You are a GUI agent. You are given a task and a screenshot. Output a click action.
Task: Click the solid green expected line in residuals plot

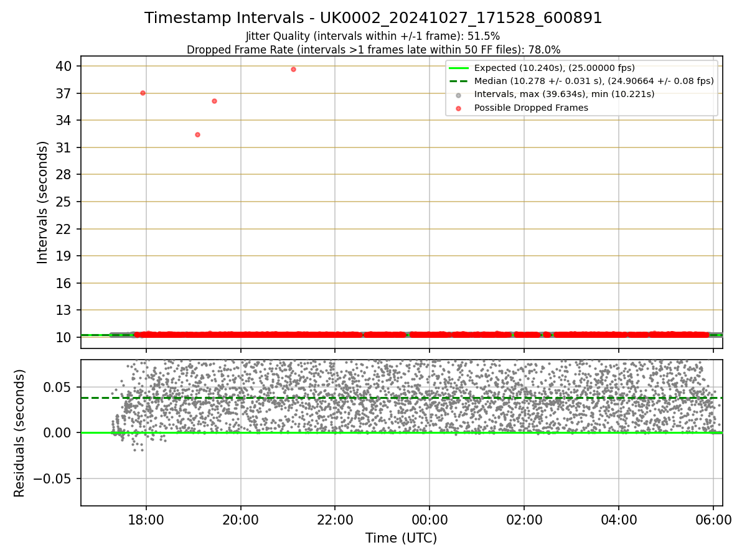[402, 432]
